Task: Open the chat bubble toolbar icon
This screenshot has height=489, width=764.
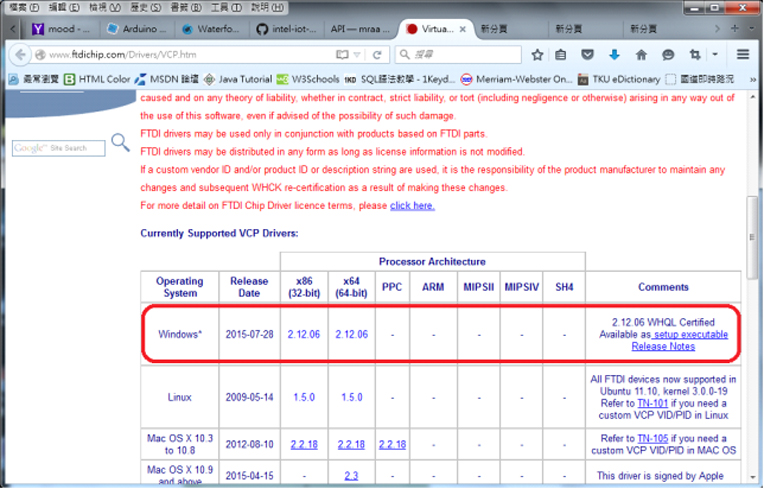Action: 668,55
